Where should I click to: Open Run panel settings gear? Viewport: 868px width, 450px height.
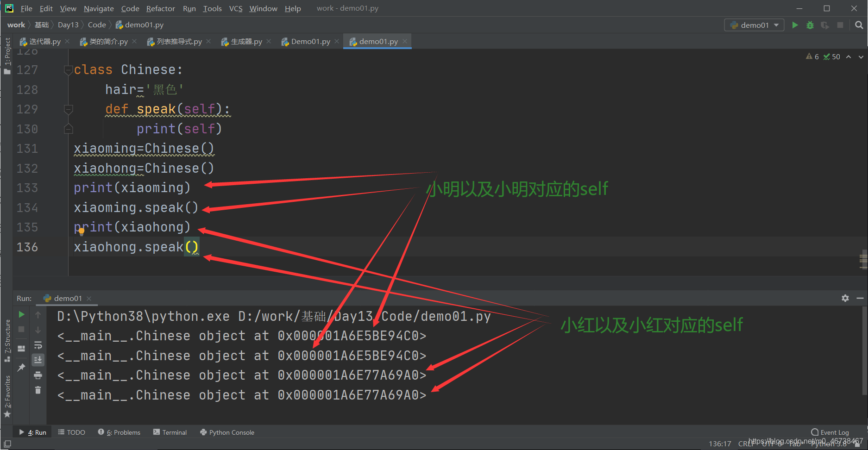[x=845, y=298]
